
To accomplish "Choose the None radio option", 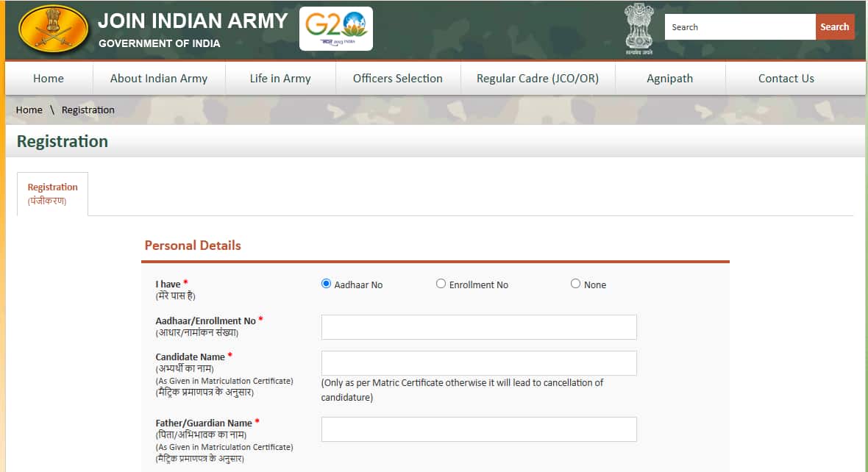I will tap(576, 284).
